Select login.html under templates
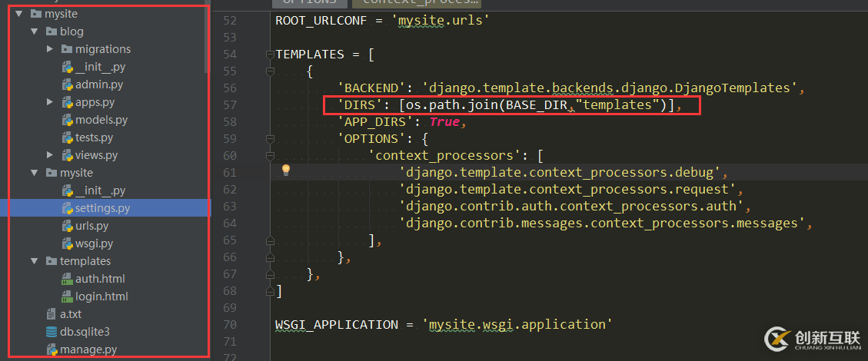Viewport: 868px width, 361px height. click(x=101, y=296)
